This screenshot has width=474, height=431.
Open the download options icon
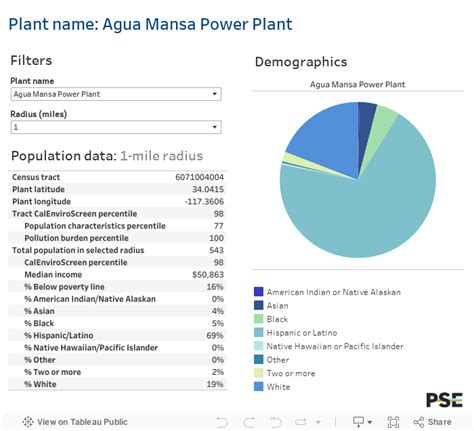[362, 422]
